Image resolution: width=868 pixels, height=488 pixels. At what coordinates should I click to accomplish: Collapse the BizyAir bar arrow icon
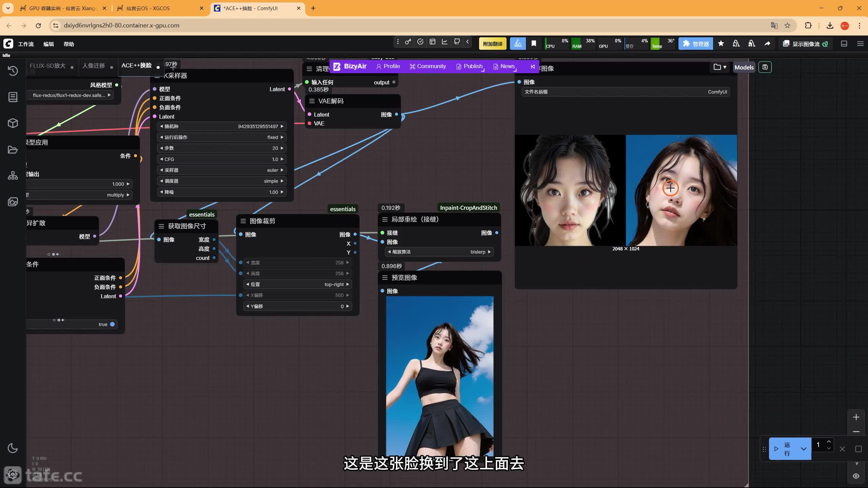click(533, 66)
